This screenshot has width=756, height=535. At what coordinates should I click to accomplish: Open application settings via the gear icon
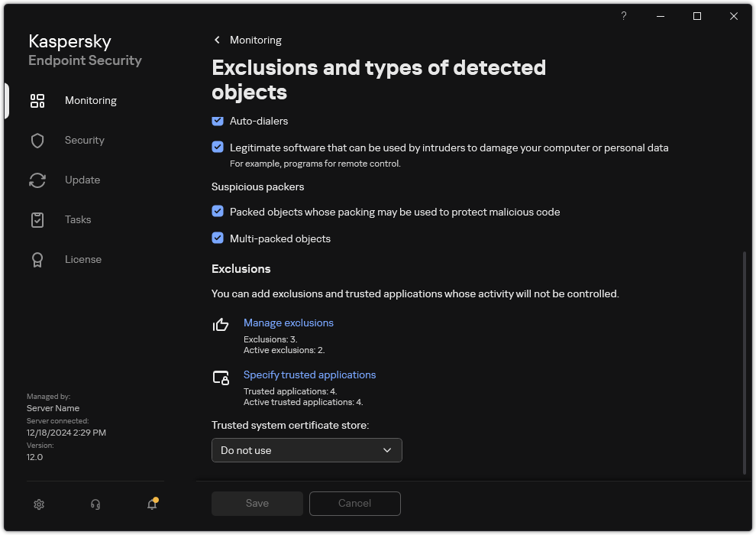tap(39, 504)
